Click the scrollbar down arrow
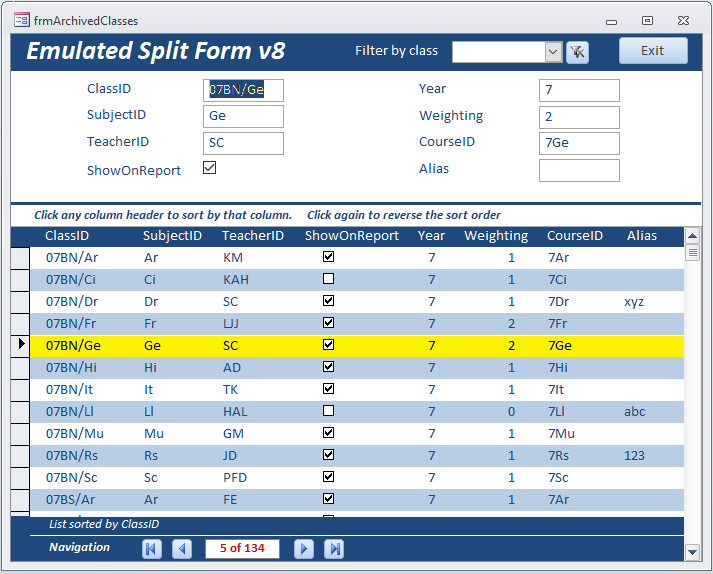713x574 pixels. [x=692, y=552]
